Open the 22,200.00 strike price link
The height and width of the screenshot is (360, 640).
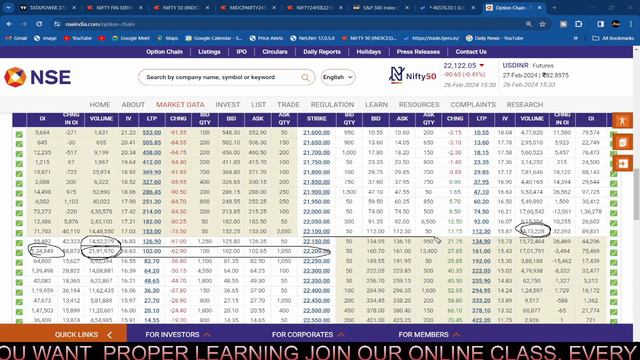[x=316, y=251]
